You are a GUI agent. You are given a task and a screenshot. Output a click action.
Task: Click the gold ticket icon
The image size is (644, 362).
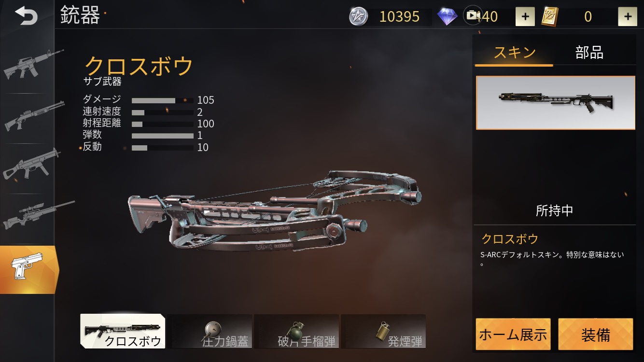(x=550, y=17)
